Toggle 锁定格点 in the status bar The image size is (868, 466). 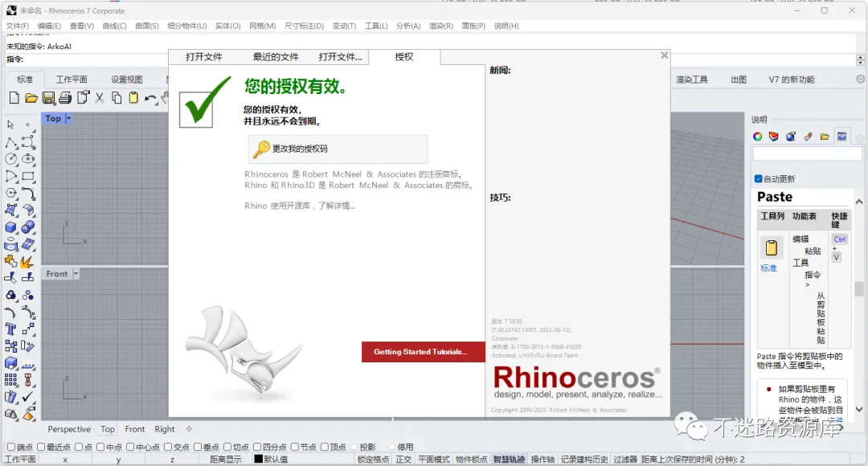pos(373,460)
